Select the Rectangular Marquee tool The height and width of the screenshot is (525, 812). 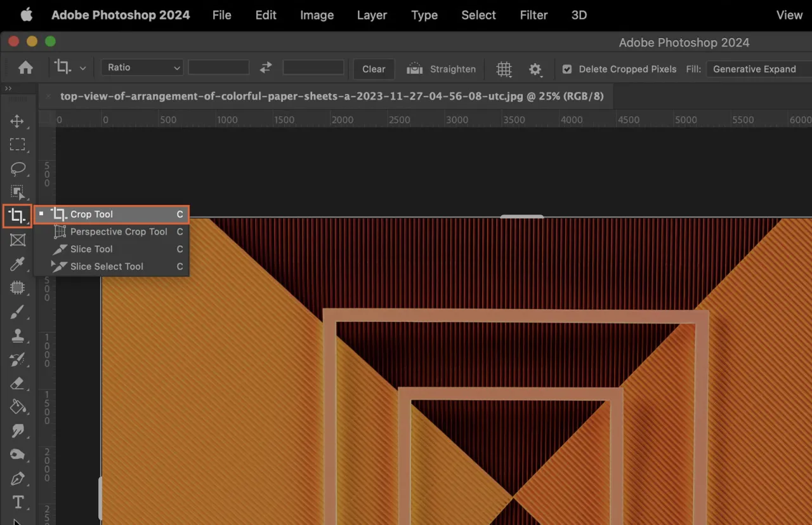(x=18, y=145)
